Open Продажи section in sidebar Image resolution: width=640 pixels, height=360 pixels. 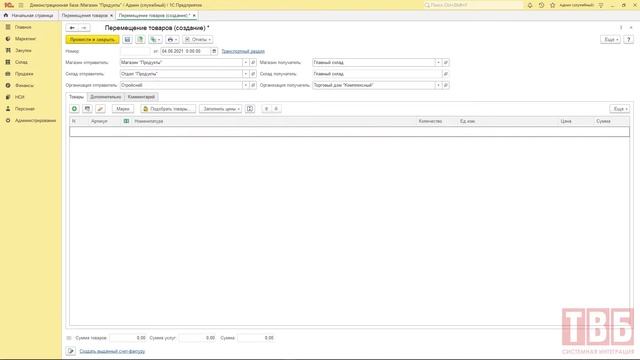coord(24,74)
